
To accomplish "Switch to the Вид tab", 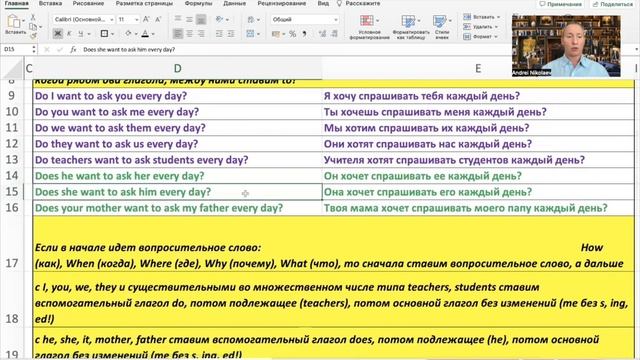I will pos(323,3).
